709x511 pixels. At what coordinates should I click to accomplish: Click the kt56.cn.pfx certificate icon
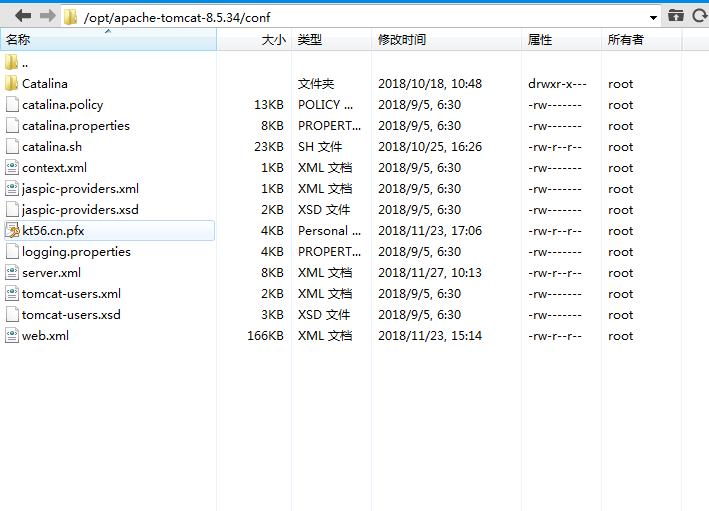point(12,231)
